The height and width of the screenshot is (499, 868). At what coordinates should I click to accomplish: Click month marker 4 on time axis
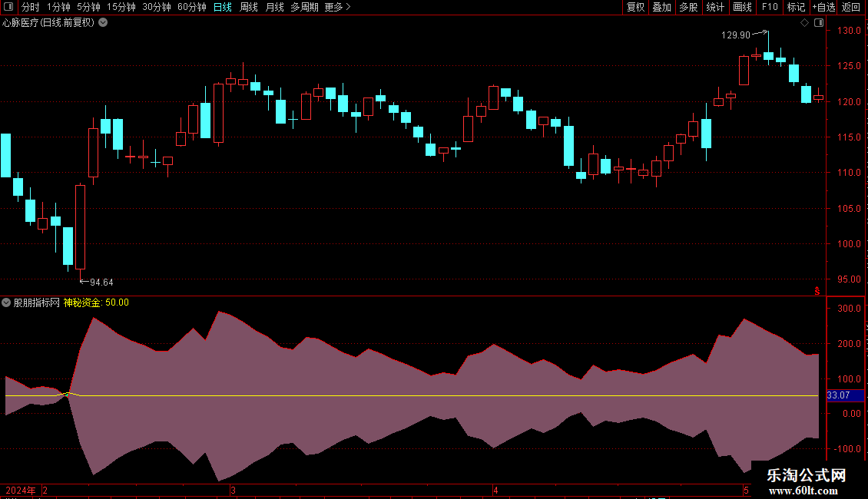coord(495,491)
